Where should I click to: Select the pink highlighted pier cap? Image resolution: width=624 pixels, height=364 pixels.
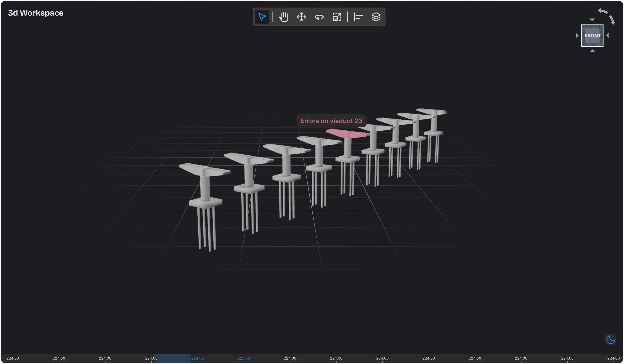[347, 134]
